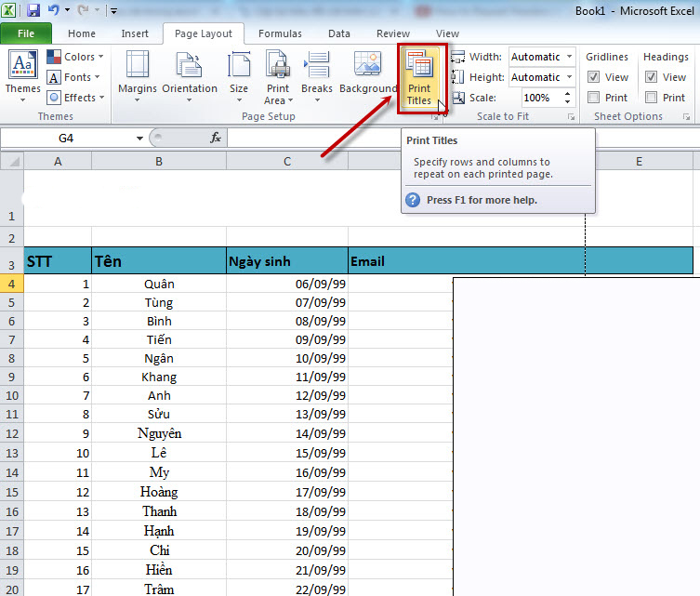Click the Background picture button
This screenshot has width=700, height=596.
368,73
